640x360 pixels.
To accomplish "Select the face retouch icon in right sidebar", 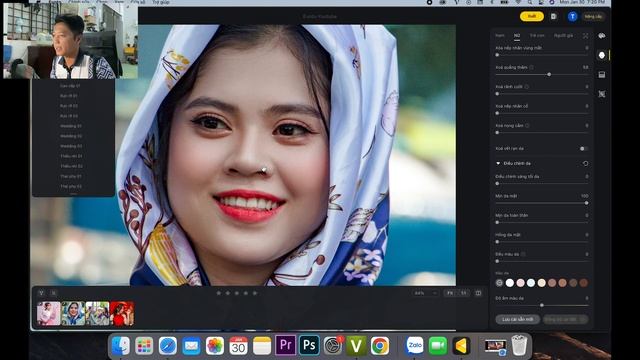I will tap(602, 55).
